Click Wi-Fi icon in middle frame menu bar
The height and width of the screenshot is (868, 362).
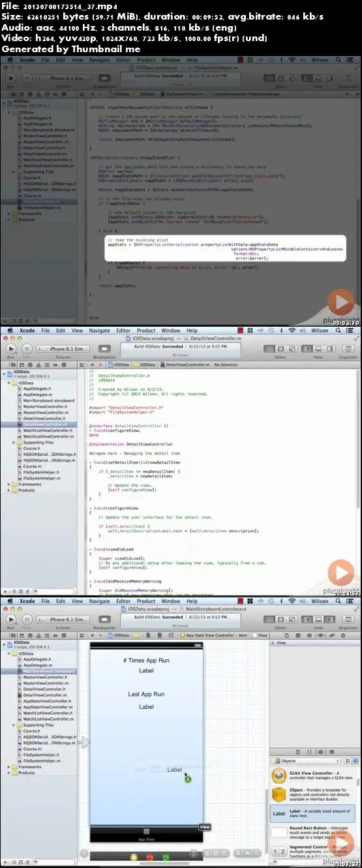point(292,331)
